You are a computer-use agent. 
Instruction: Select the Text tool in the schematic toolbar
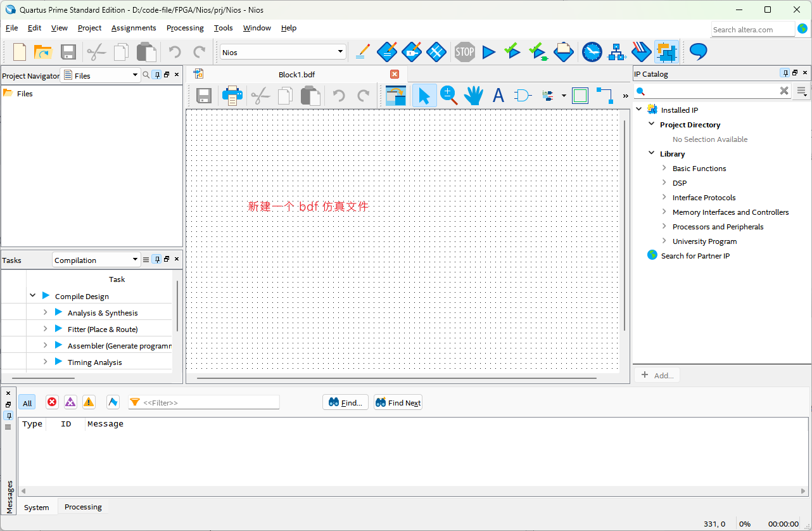tap(498, 95)
